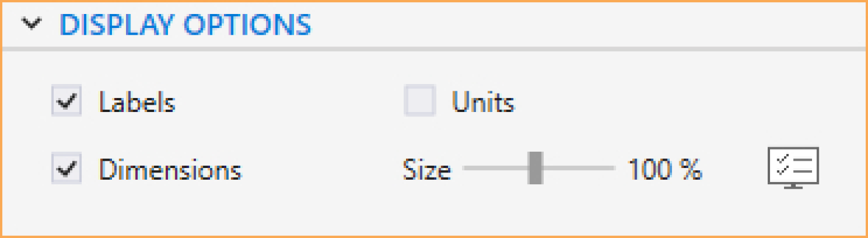Click the 100 % size value
868x238 pixels.
pyautogui.click(x=665, y=169)
